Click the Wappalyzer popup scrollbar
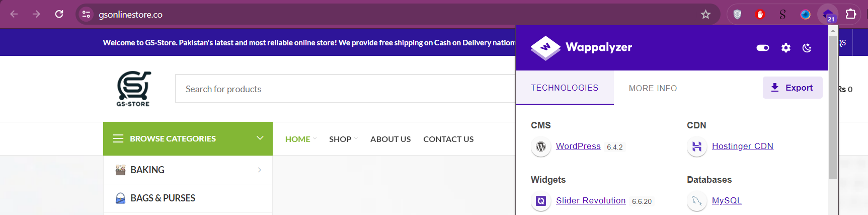The width and height of the screenshot is (868, 215). point(833,107)
